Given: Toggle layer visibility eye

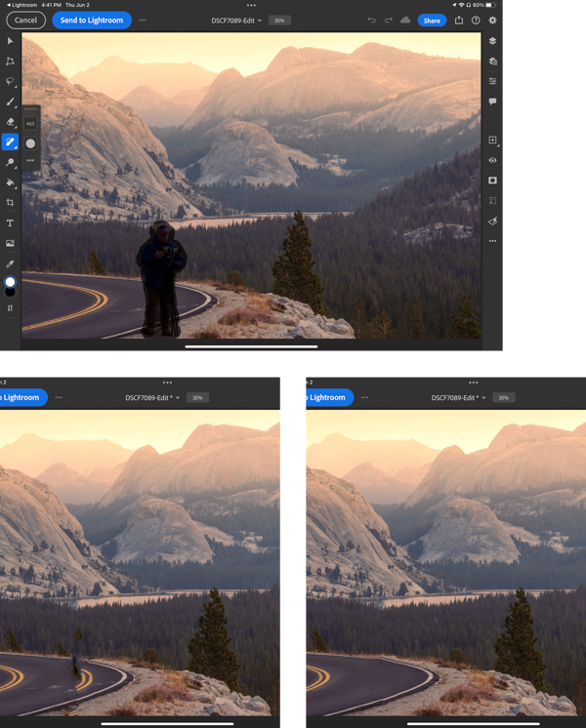Looking at the screenshot, I should tap(492, 160).
